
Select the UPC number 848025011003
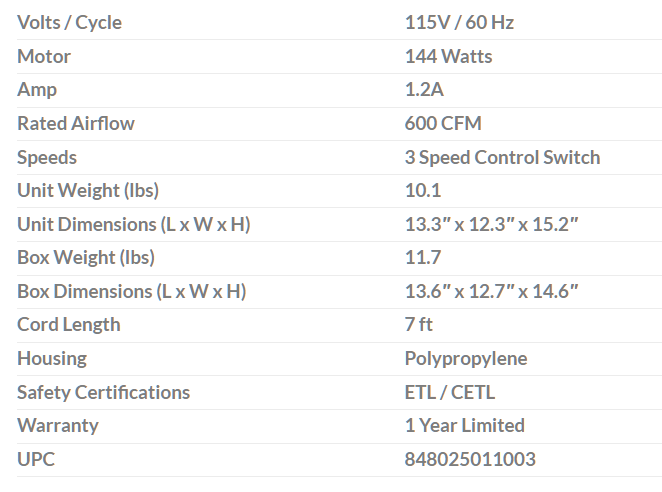[470, 459]
